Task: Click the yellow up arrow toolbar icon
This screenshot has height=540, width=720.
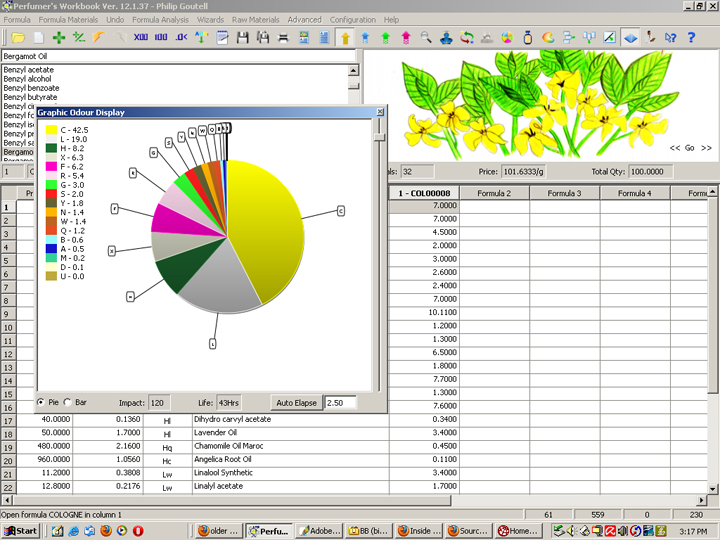Action: pyautogui.click(x=345, y=37)
